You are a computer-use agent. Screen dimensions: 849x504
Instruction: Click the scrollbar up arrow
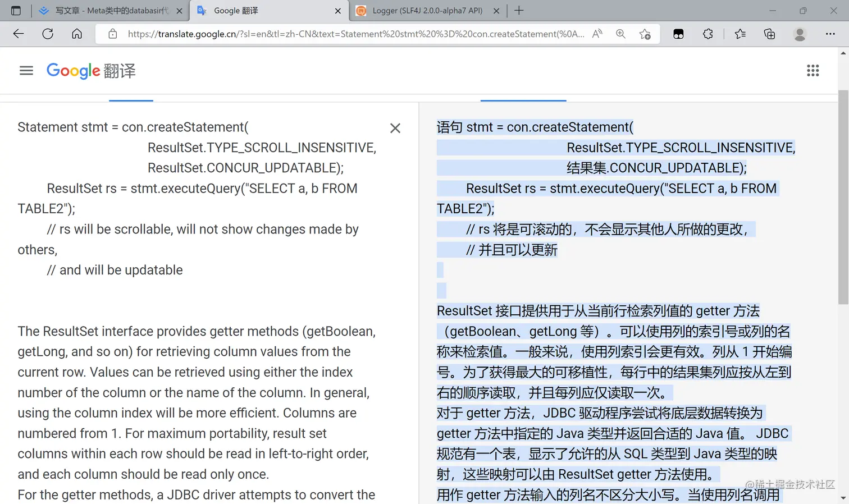tap(843, 53)
